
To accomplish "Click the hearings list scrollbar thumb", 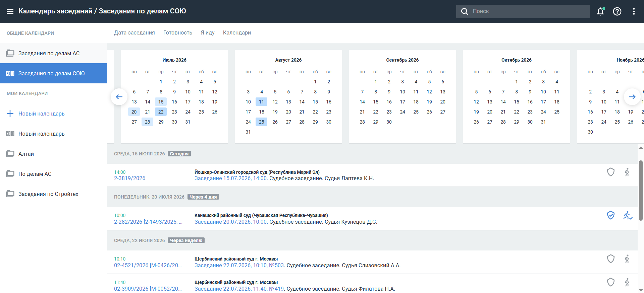I will (641, 190).
